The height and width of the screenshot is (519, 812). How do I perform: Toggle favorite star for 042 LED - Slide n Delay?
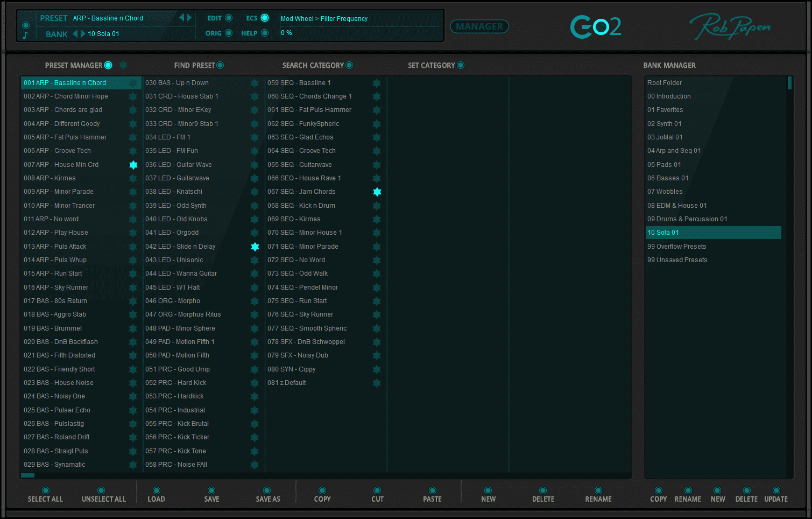[x=255, y=247]
